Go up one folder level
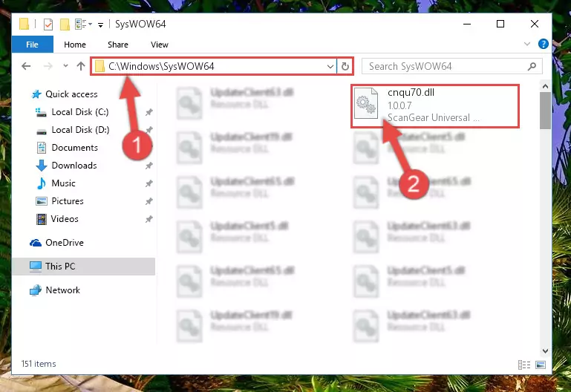The width and height of the screenshot is (571, 392). coord(81,66)
